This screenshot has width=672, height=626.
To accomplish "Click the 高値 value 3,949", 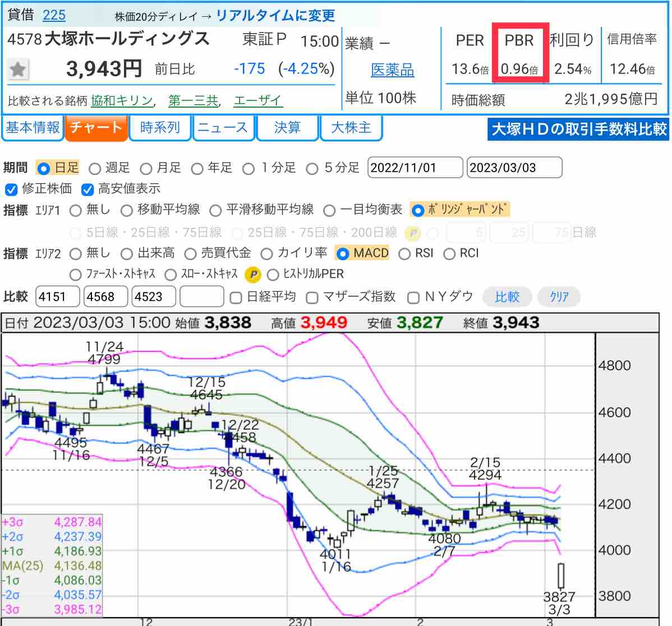I will click(324, 323).
